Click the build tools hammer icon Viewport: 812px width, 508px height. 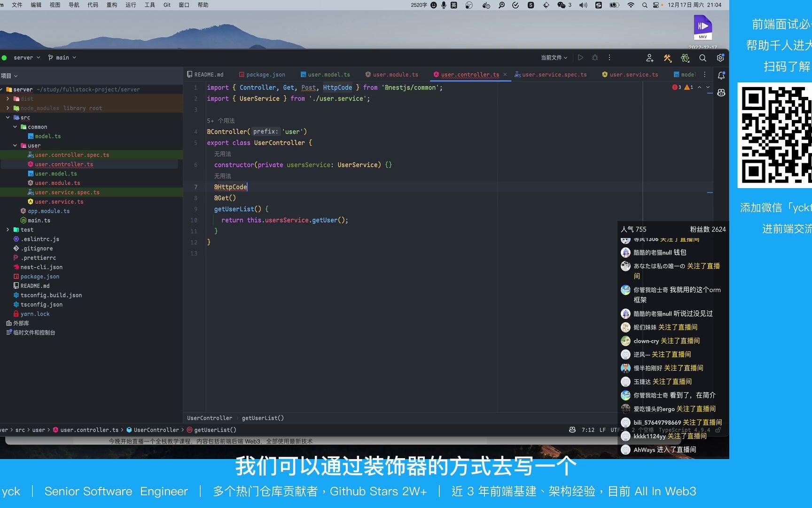[667, 58]
